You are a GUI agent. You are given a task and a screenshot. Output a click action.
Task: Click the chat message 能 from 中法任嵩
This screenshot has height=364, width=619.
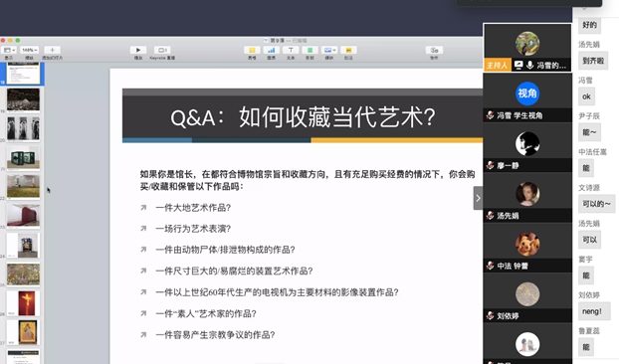pos(586,168)
